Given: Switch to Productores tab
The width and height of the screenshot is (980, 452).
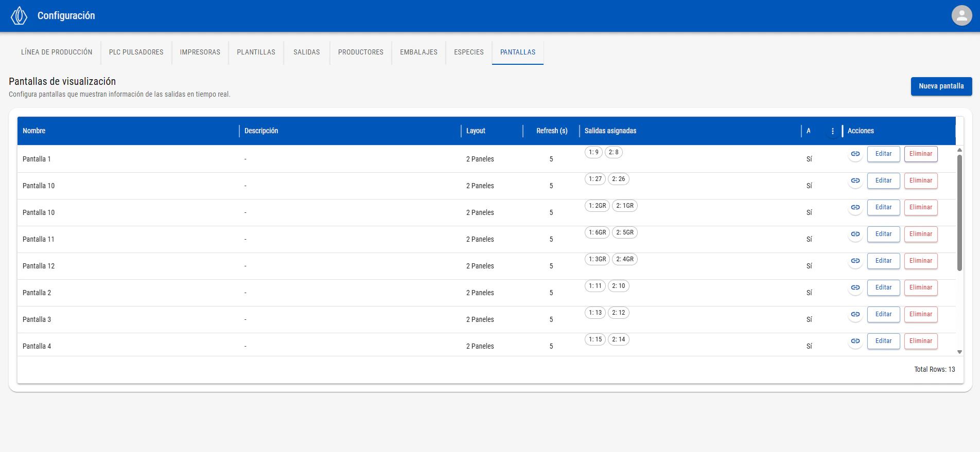Looking at the screenshot, I should 361,52.
